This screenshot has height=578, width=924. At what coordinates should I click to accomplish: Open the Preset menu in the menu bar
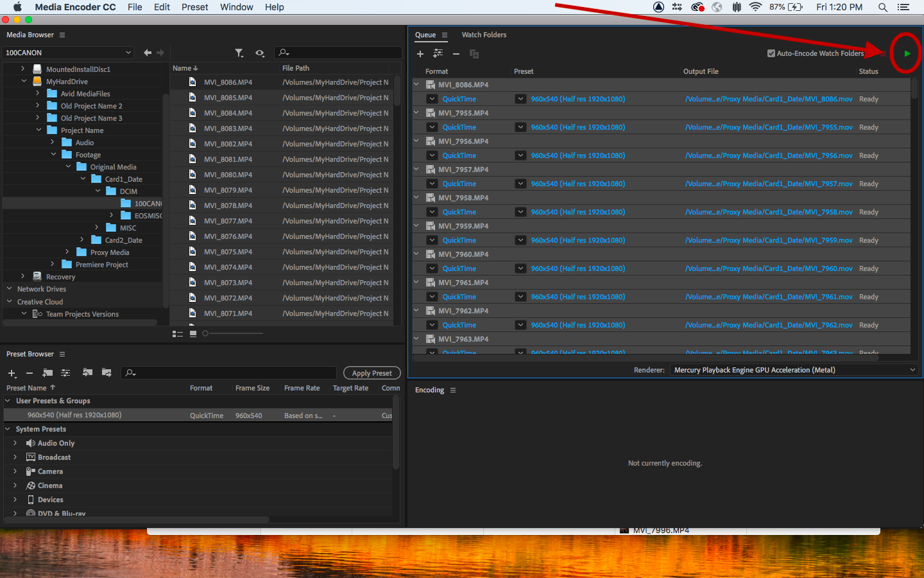click(194, 7)
